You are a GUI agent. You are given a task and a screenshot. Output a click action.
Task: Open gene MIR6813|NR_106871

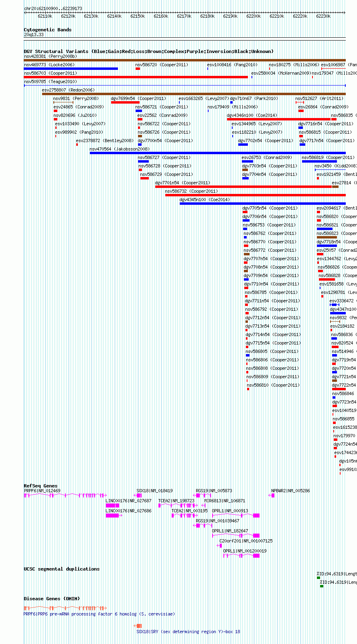(x=225, y=501)
